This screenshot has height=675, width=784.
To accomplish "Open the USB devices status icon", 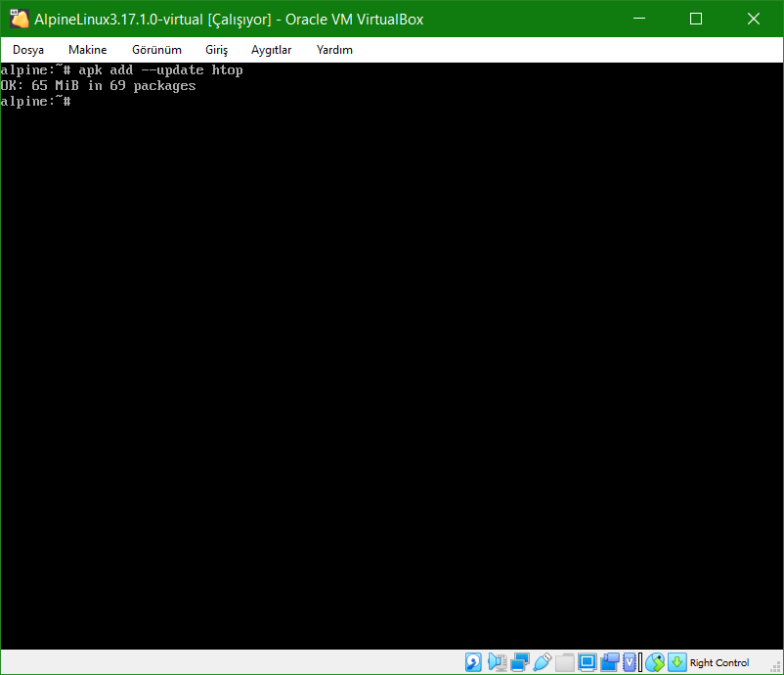I will pos(543,662).
